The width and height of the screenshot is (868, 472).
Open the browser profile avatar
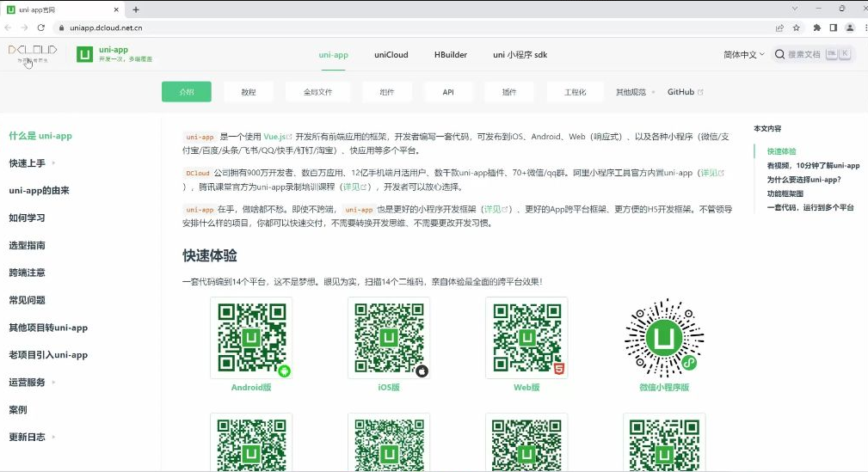coord(850,28)
